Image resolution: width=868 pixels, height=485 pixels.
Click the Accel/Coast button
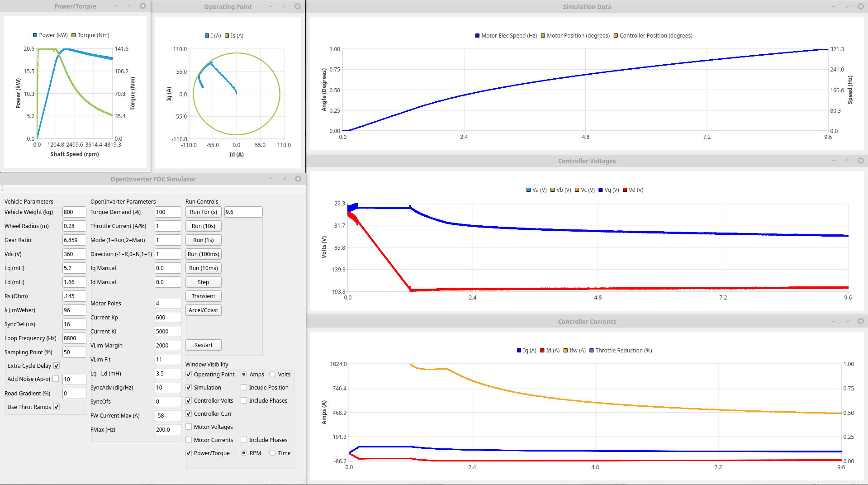click(203, 310)
